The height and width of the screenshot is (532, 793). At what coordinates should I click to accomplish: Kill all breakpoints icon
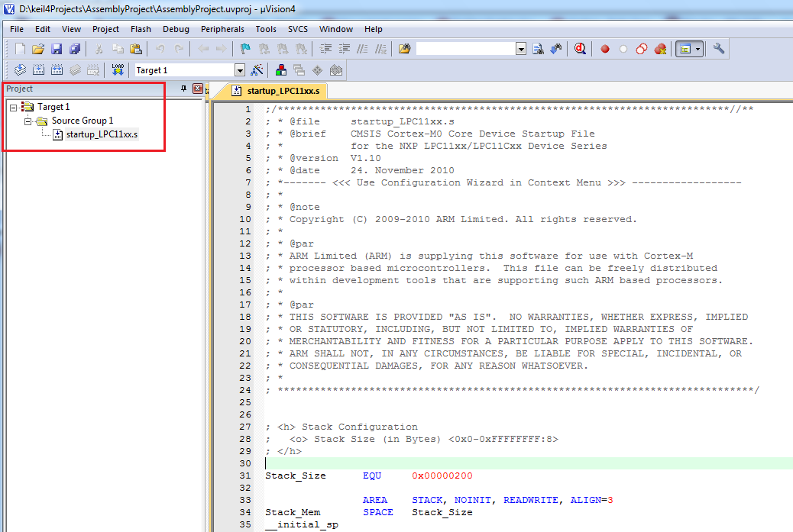point(660,49)
